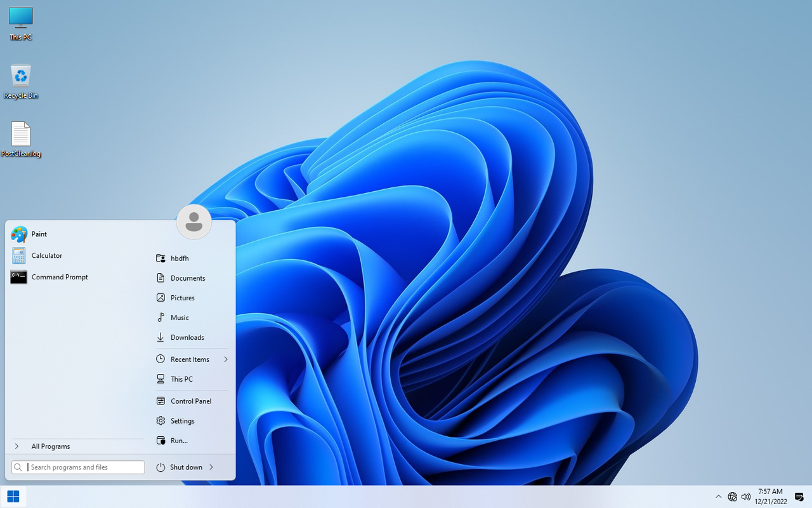Open clock showing 7:57 AM

point(771,497)
